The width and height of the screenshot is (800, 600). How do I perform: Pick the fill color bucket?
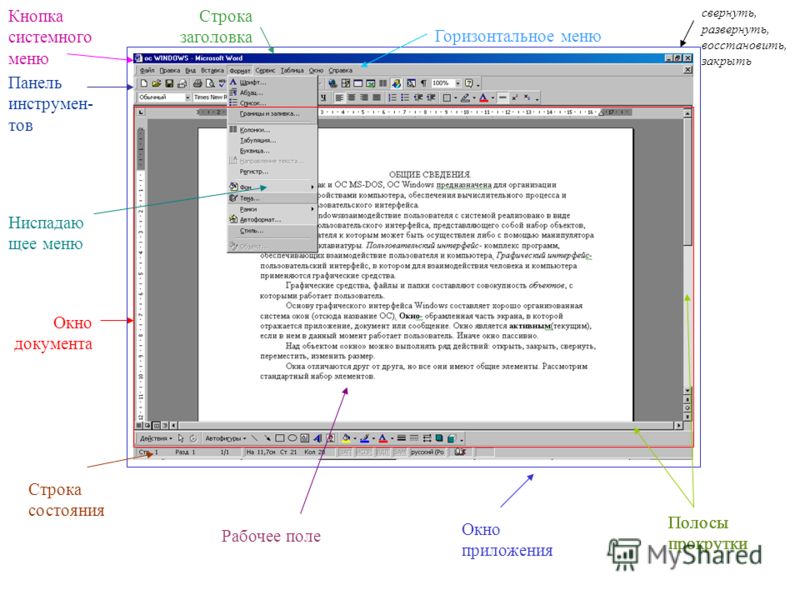346,438
